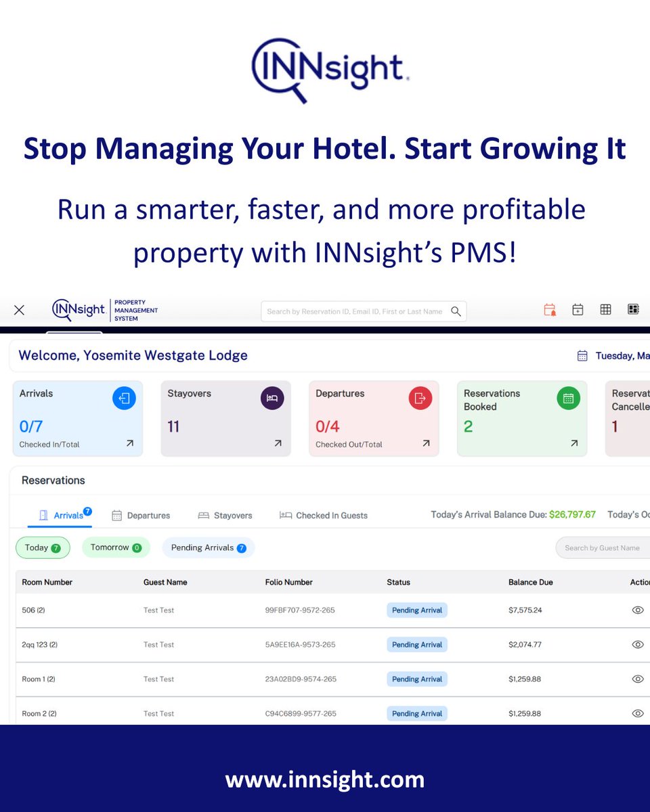This screenshot has height=812, width=650.
Task: Click the Folio Number column header
Action: [x=289, y=582]
